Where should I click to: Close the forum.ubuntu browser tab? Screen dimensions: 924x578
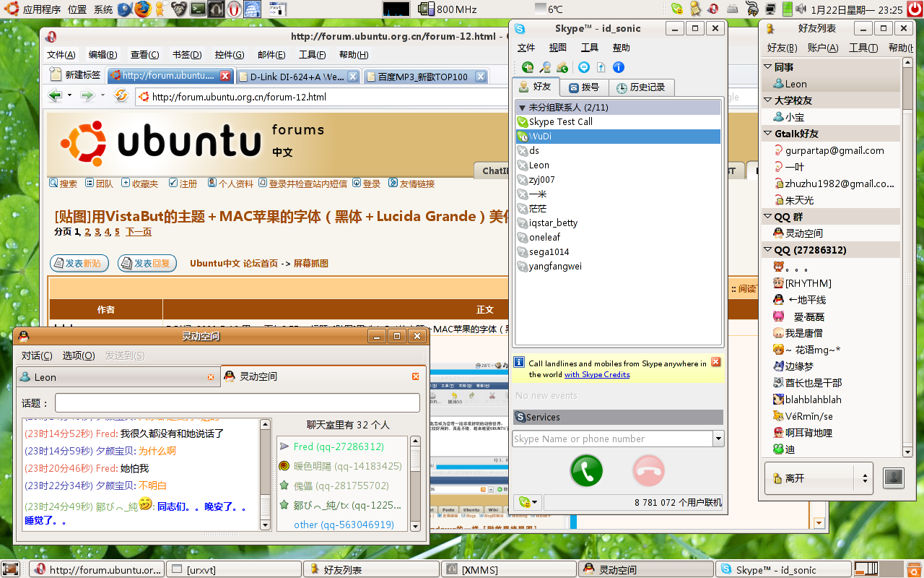click(x=225, y=76)
